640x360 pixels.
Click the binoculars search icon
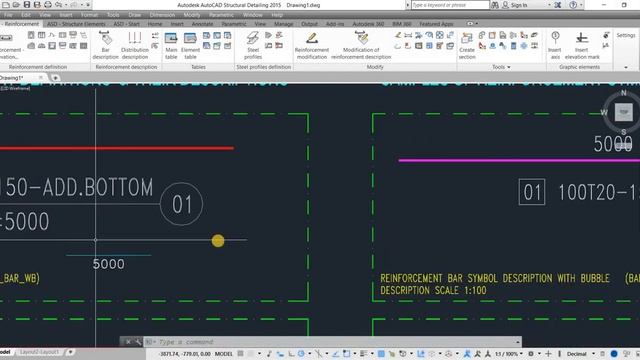[495, 5]
